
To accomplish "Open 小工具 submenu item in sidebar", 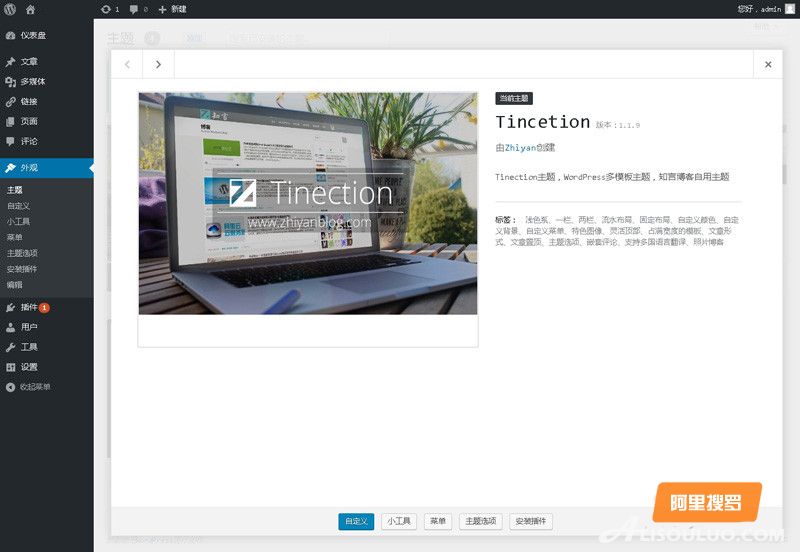I will coord(18,221).
